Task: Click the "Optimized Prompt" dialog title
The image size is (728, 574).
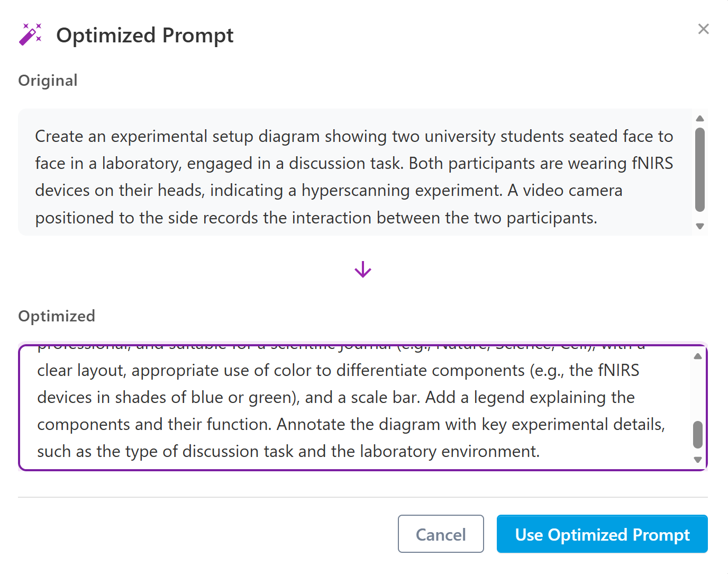Action: click(145, 35)
